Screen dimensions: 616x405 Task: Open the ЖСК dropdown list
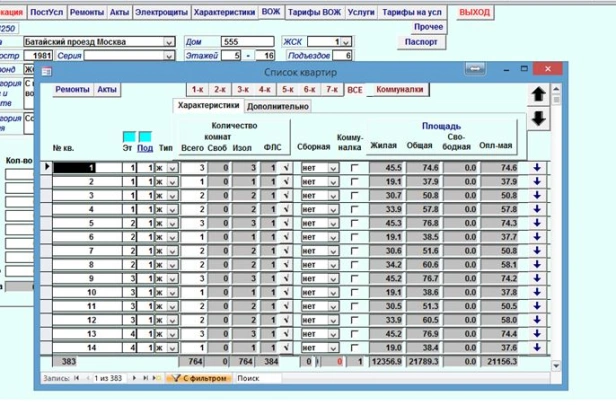point(346,42)
